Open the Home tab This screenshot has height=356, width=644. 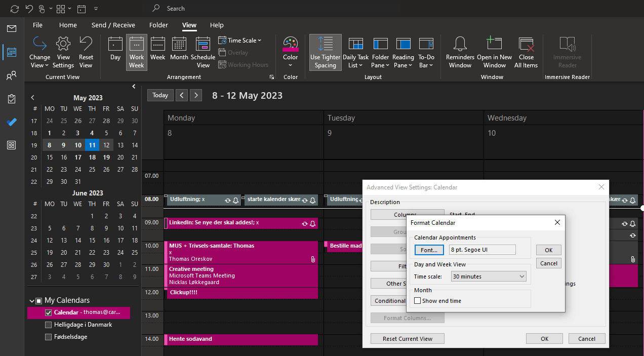68,25
